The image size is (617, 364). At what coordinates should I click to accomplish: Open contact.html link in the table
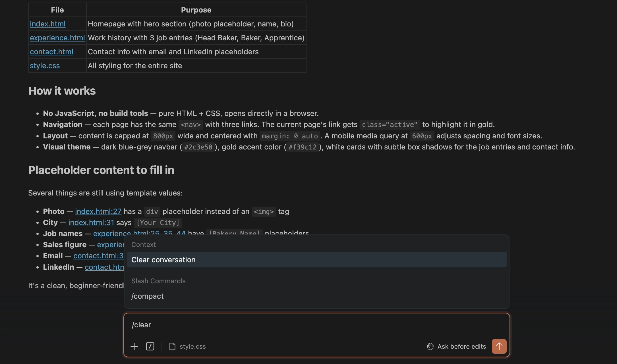51,52
